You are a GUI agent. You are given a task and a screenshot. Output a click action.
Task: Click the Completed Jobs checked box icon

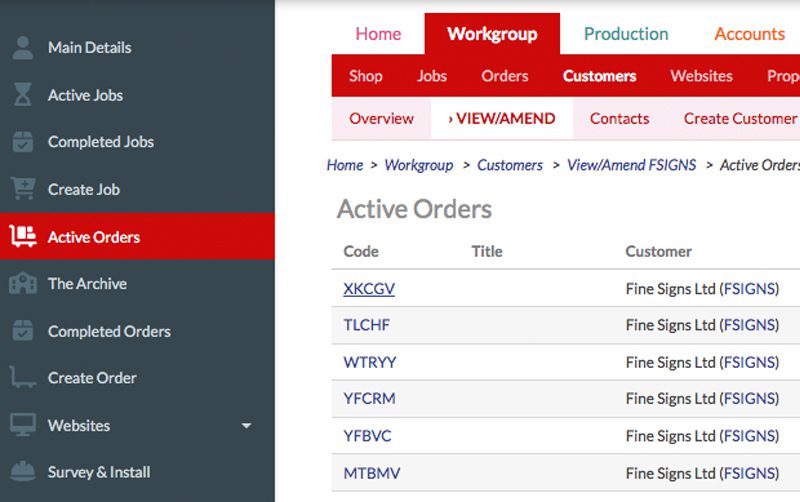pyautogui.click(x=22, y=142)
